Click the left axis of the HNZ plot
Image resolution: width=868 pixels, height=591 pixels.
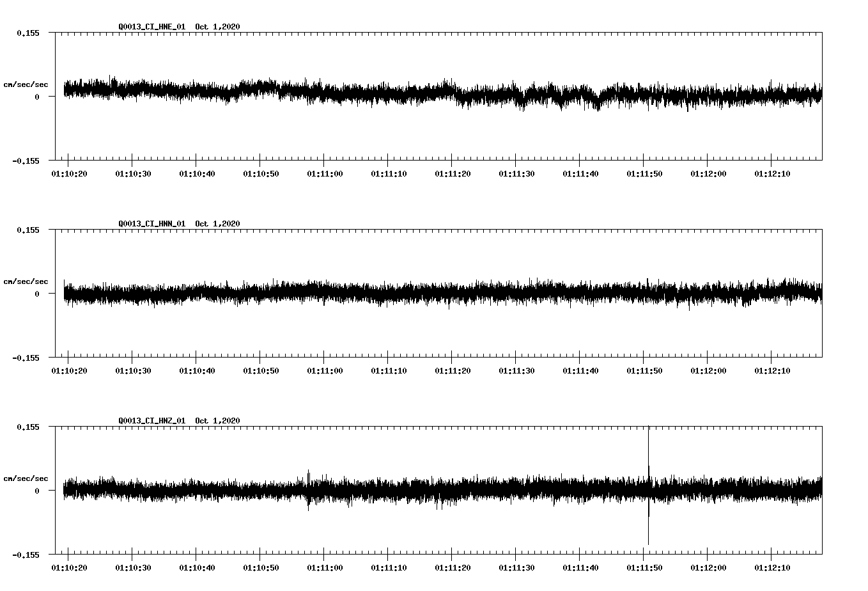55,489
